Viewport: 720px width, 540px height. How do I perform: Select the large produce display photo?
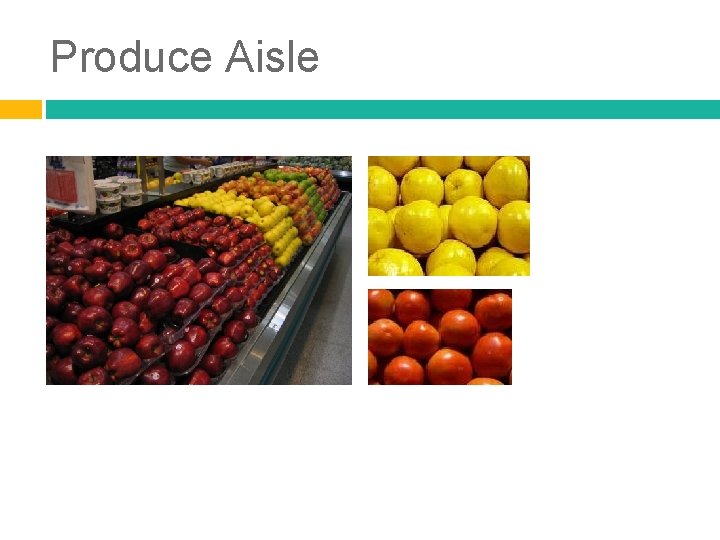[199, 270]
